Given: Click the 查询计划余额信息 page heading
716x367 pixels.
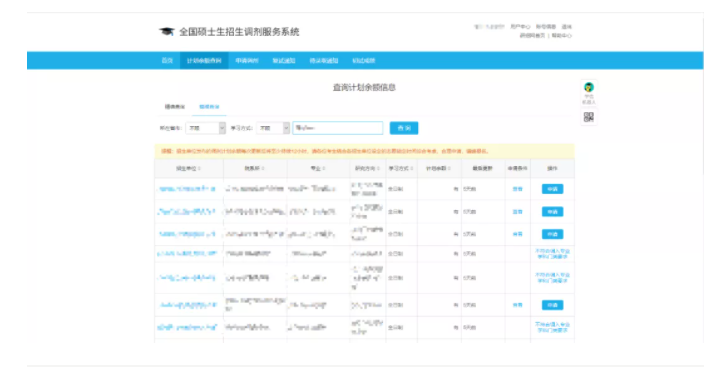Looking at the screenshot, I should [x=364, y=87].
